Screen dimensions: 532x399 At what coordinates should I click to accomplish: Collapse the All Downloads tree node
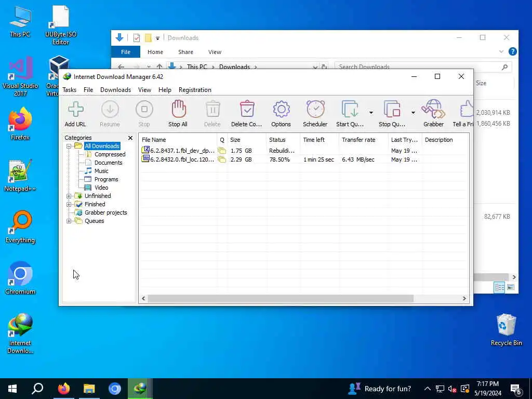coord(69,146)
